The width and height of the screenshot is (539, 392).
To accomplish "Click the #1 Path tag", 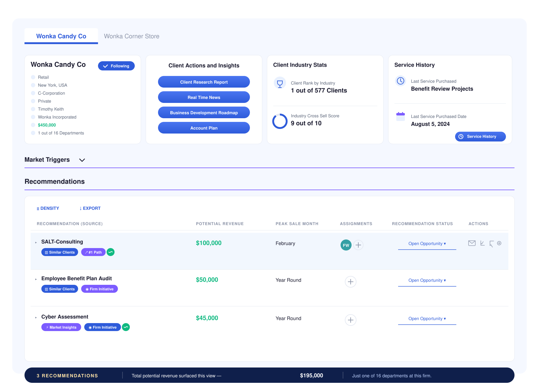I will (93, 252).
